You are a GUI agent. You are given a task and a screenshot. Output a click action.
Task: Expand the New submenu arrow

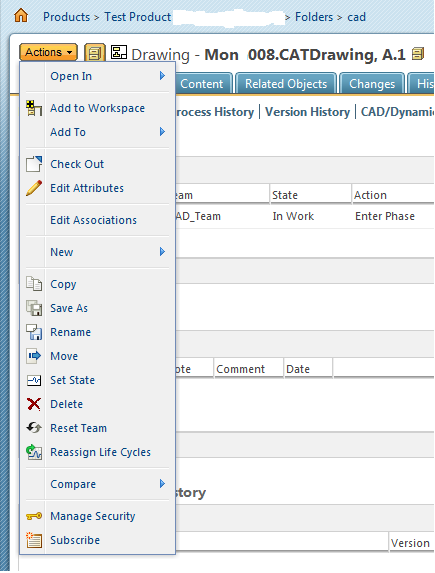click(162, 252)
